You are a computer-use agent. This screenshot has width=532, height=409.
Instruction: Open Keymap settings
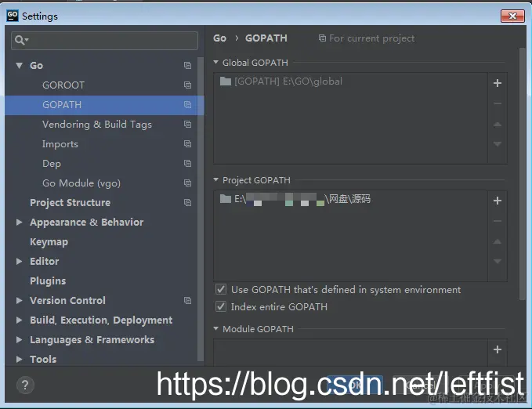pos(49,241)
